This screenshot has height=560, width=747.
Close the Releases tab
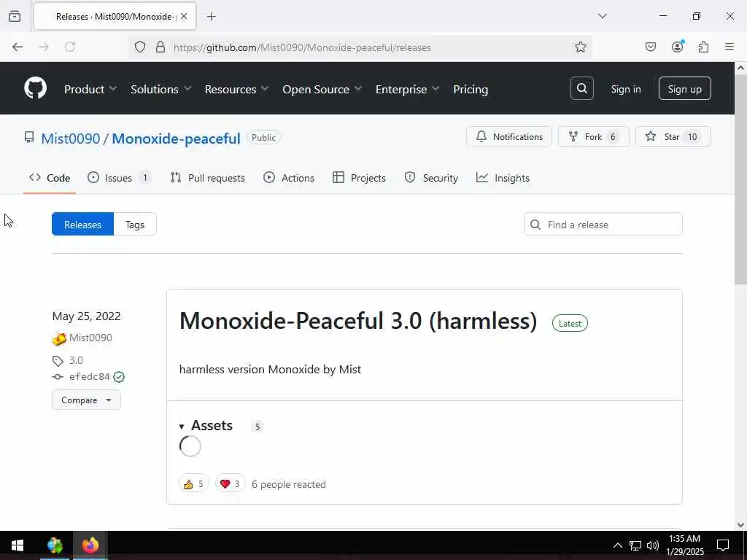184,16
